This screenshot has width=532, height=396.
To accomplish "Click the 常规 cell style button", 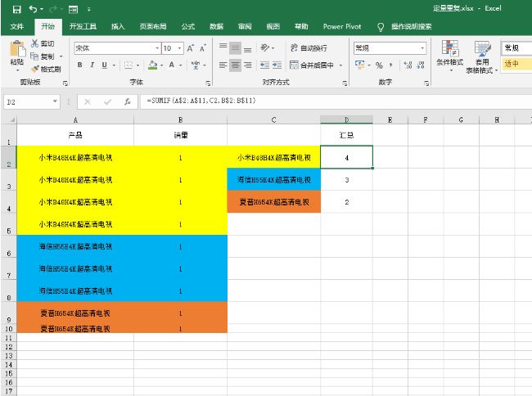I will coord(516,47).
